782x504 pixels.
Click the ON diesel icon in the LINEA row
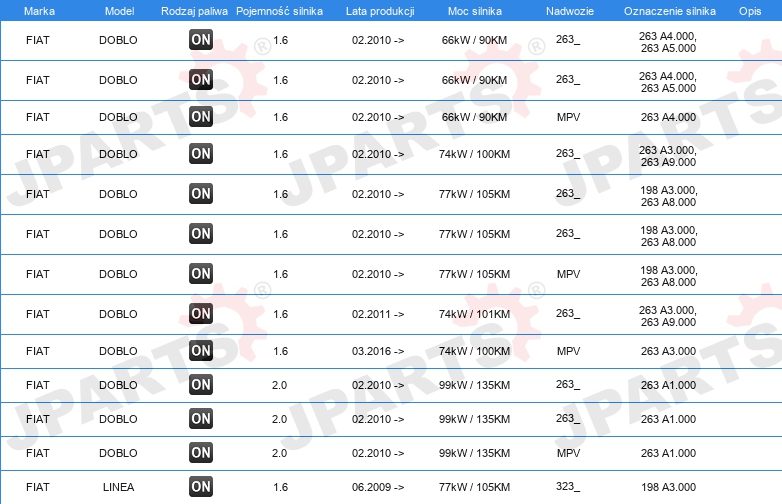tap(201, 487)
